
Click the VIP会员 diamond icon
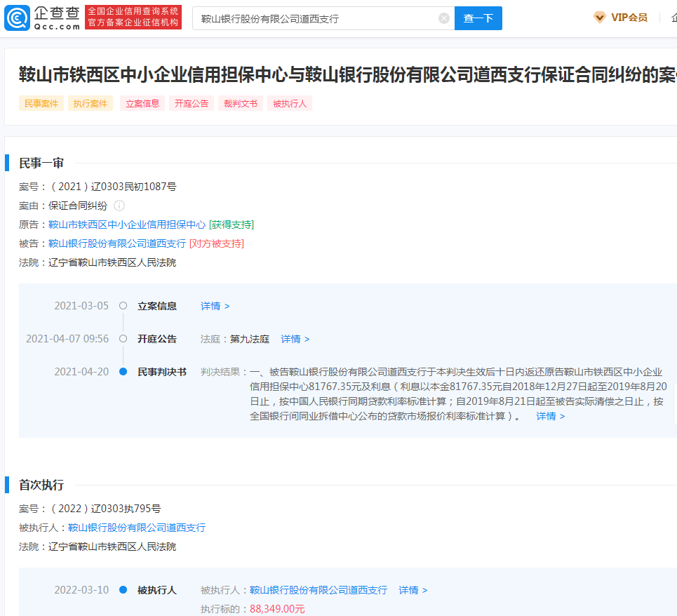pyautogui.click(x=599, y=18)
